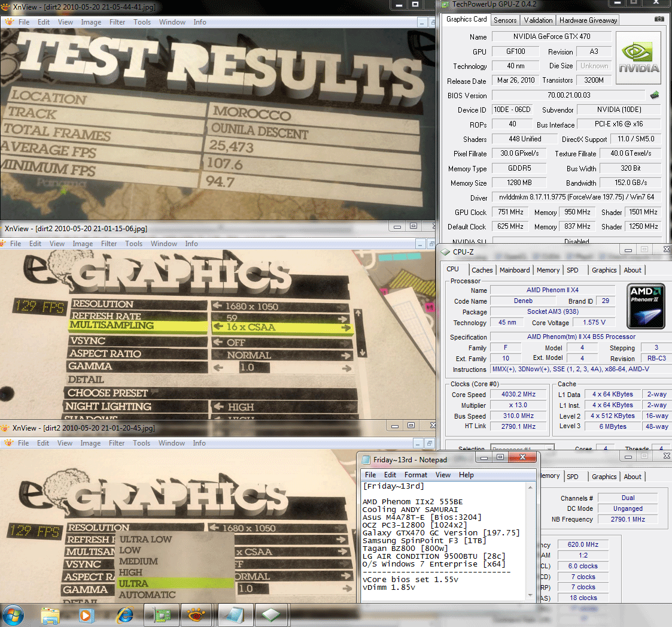Click the GPU-Z camera screenshot icon

[x=659, y=19]
